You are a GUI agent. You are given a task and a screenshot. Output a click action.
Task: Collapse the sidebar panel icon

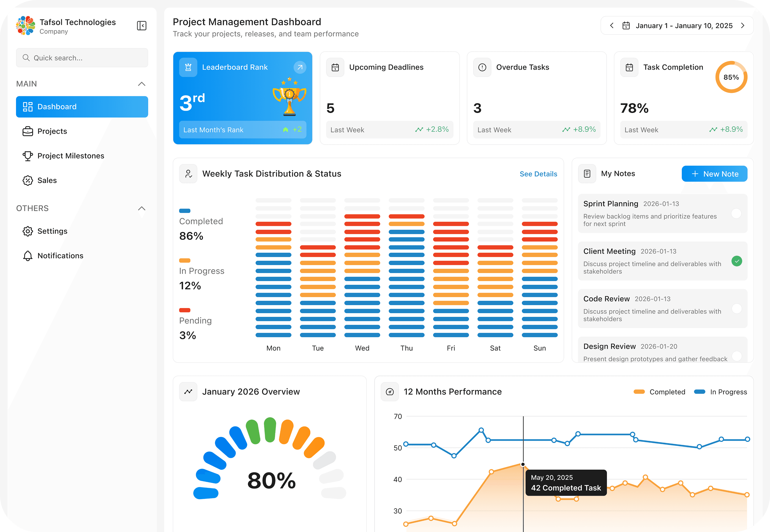141,26
